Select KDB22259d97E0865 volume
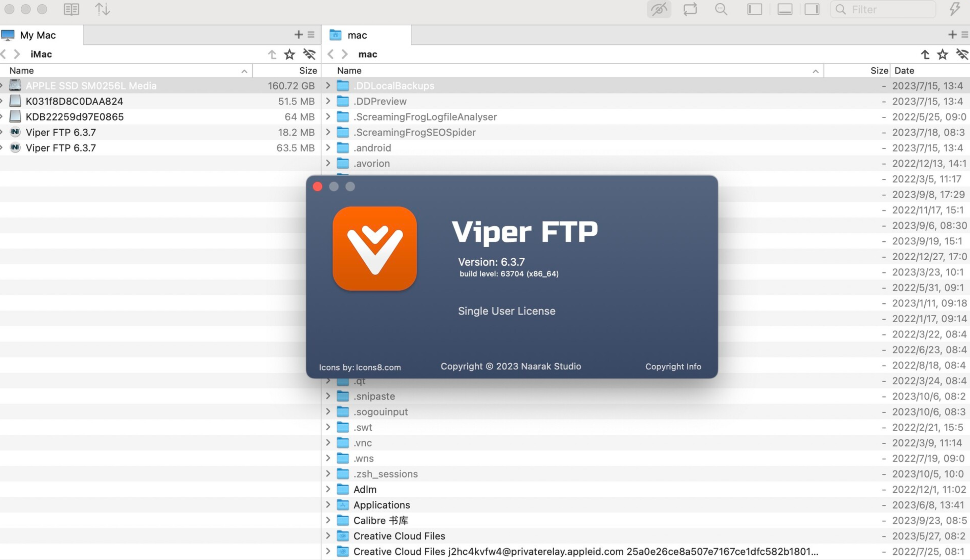970x560 pixels. click(x=160, y=116)
